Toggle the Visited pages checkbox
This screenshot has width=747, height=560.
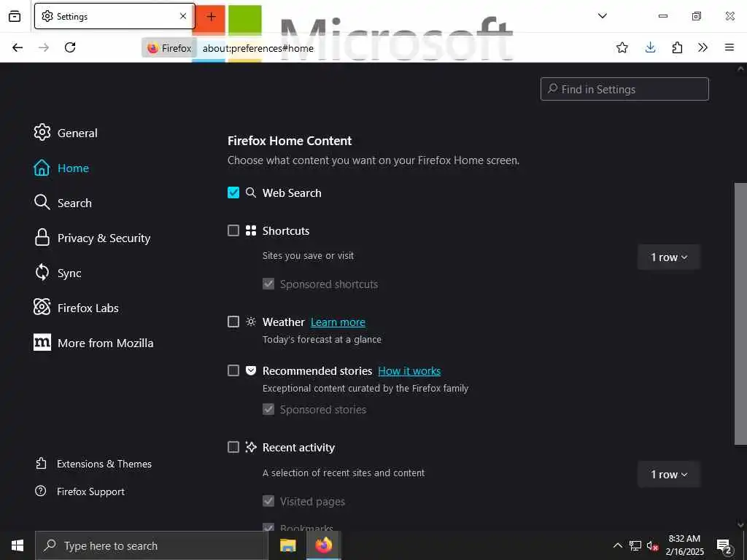pyautogui.click(x=268, y=501)
